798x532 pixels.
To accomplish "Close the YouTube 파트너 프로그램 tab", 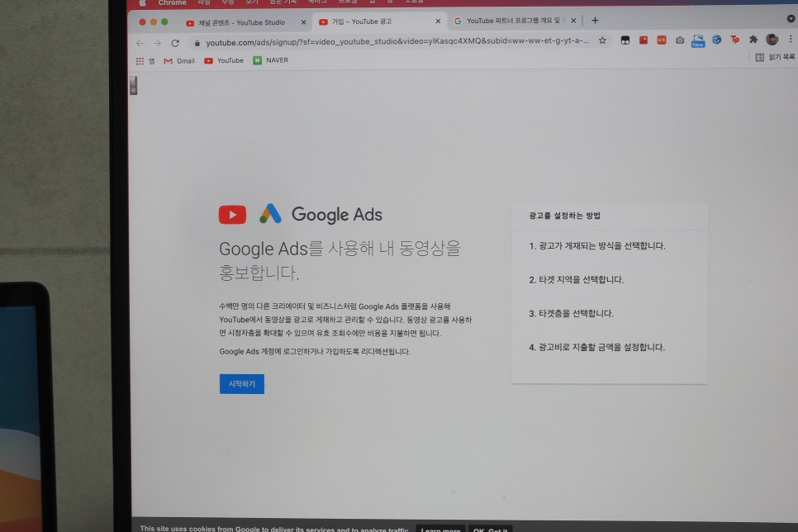I will coord(573,21).
